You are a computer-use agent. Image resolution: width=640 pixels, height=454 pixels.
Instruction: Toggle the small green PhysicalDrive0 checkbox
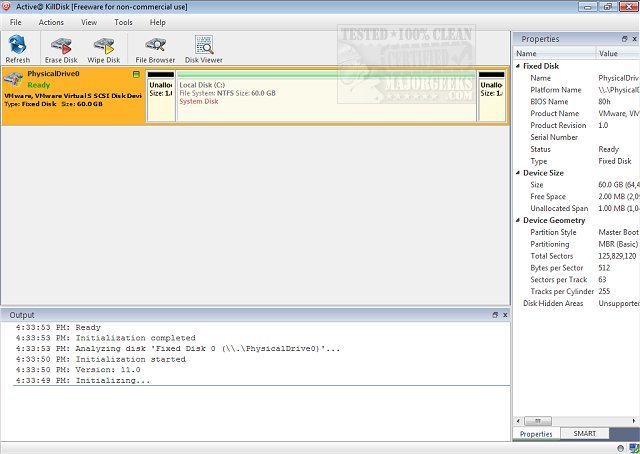tap(136, 75)
